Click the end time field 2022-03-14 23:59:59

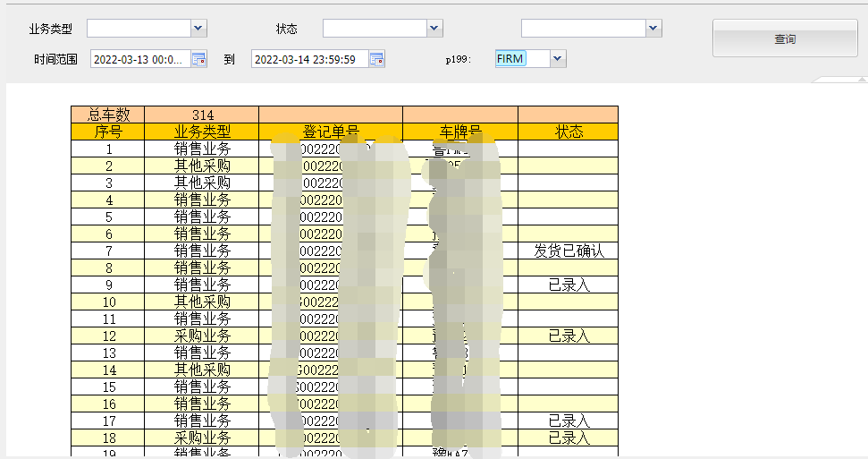point(310,59)
